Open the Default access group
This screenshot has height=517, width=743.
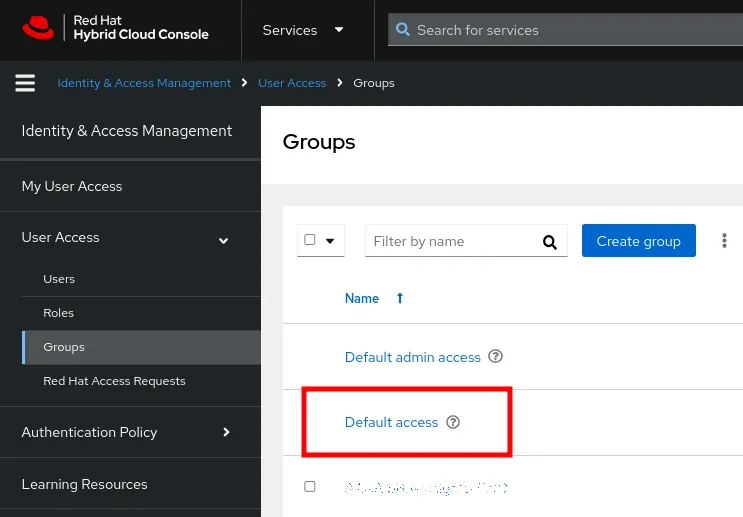click(x=391, y=422)
